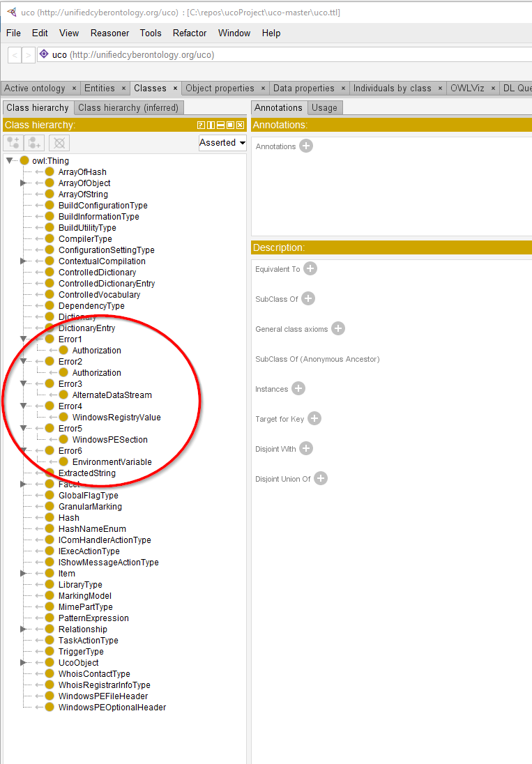Open the Asserted dropdown

(222, 143)
